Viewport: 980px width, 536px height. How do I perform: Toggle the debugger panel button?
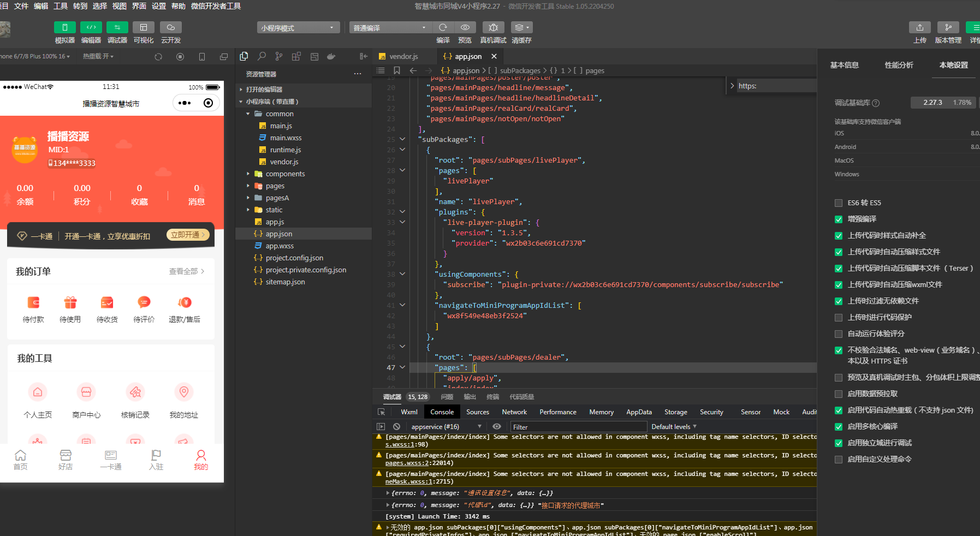pyautogui.click(x=117, y=27)
